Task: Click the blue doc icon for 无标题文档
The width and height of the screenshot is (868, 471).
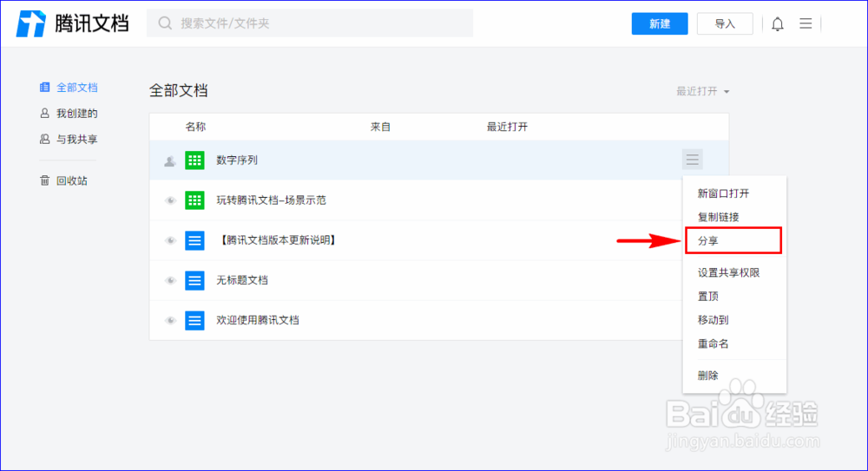Action: (x=194, y=280)
